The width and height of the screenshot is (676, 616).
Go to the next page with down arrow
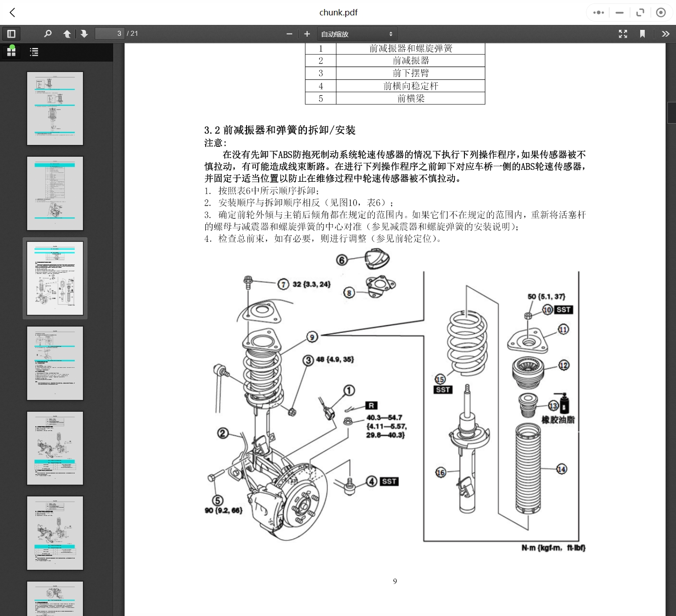point(84,34)
